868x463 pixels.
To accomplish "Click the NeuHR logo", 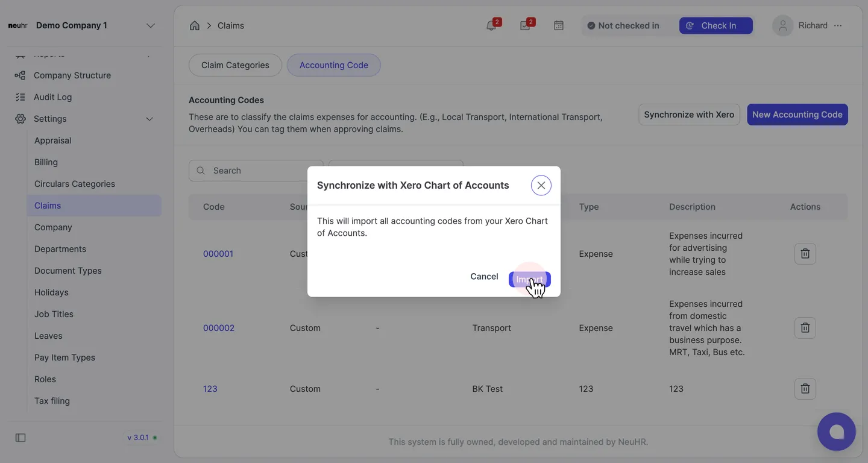I will pos(17,25).
